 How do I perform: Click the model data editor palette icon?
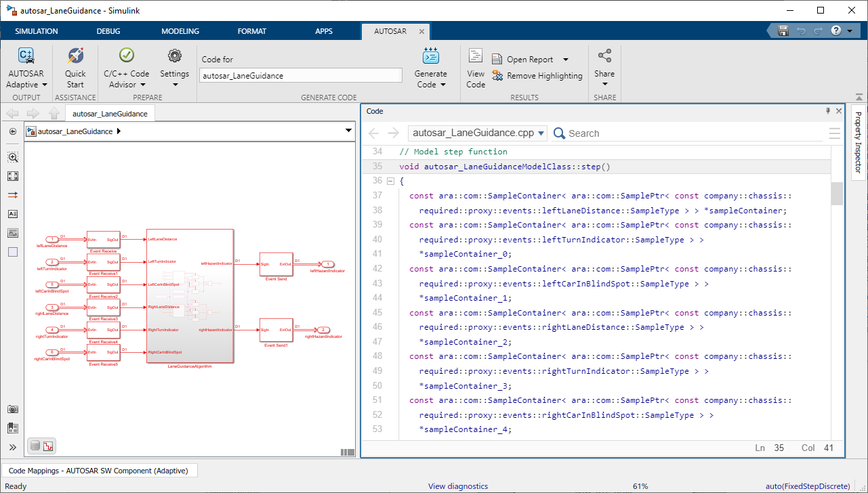click(x=13, y=428)
